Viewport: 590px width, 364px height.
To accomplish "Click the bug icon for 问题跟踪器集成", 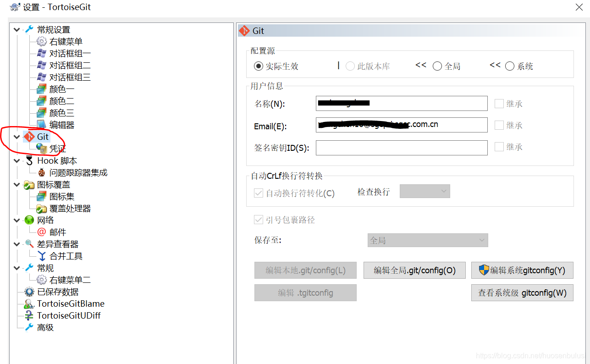I will (x=42, y=173).
